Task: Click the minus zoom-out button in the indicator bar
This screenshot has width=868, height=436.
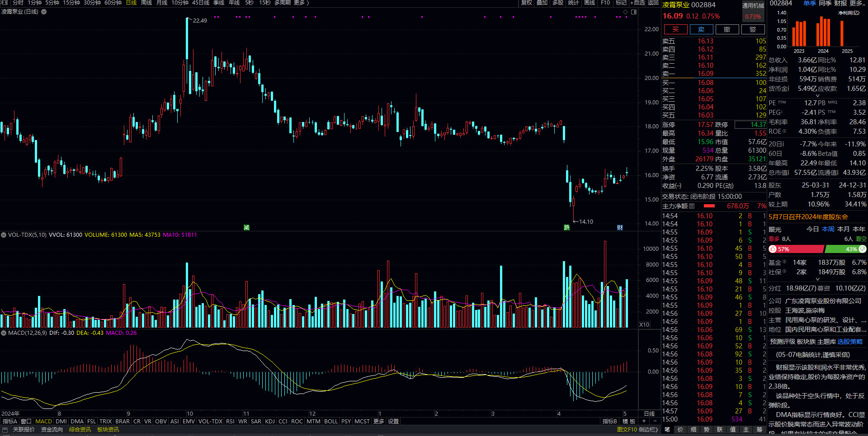Action: (655, 421)
